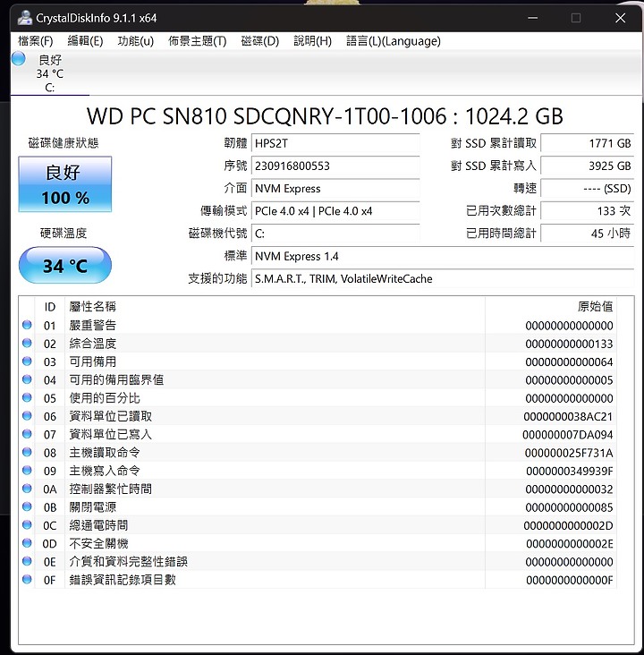Click the status dot for attribute 05 使用的百分比
The image size is (644, 655).
point(27,397)
